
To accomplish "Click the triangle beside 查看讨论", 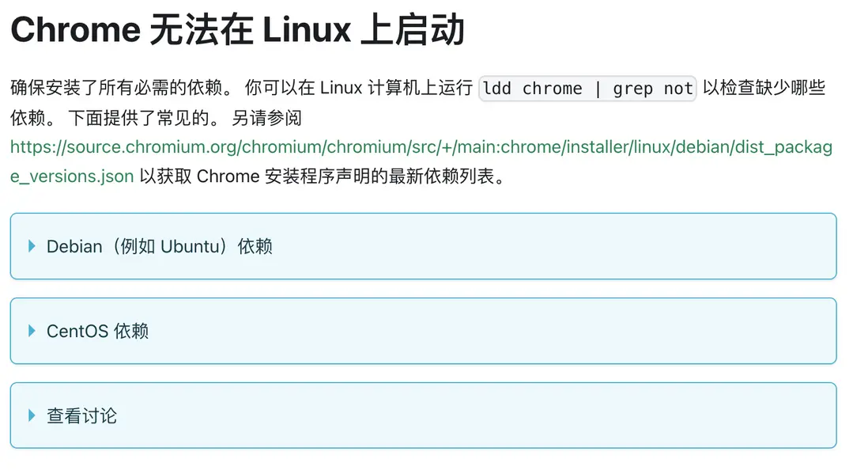I will (32, 415).
